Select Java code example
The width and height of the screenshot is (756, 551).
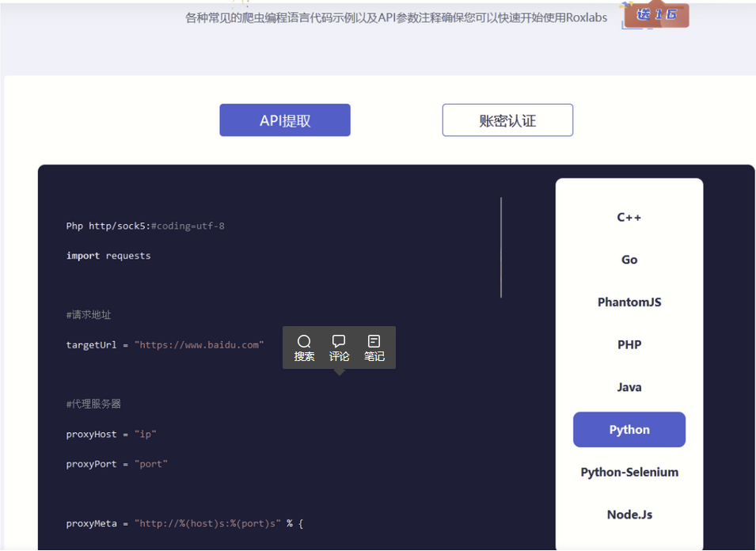pos(629,387)
